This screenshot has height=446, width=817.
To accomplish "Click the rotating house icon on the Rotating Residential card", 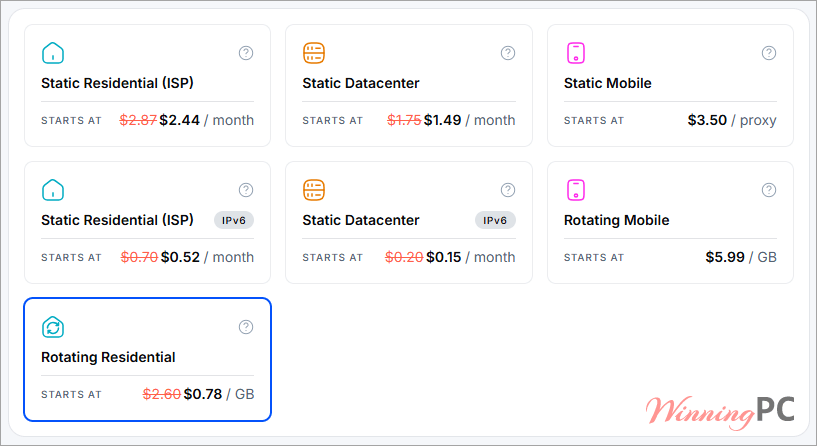I will pyautogui.click(x=53, y=327).
